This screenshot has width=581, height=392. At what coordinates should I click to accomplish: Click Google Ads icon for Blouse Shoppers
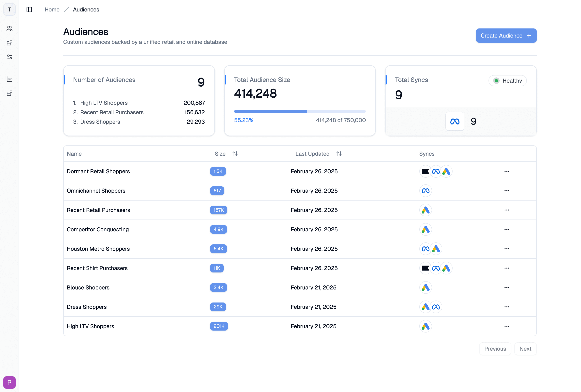click(x=425, y=287)
